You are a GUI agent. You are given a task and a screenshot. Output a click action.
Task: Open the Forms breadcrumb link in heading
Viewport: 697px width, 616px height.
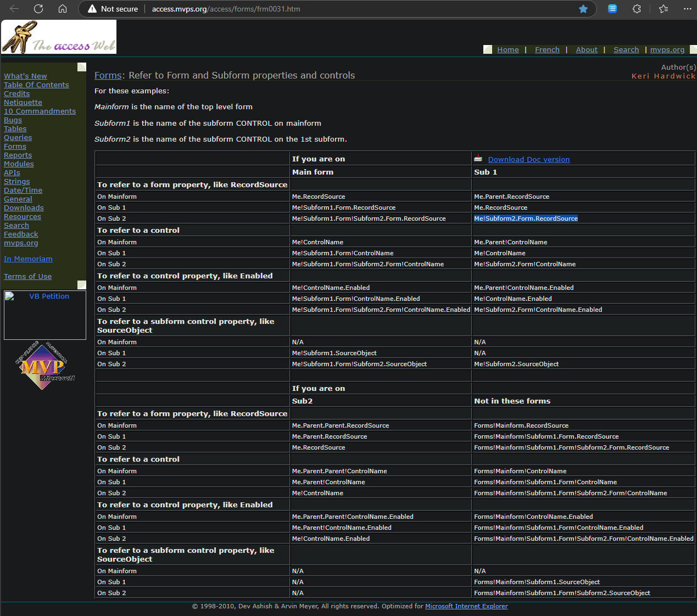(108, 75)
